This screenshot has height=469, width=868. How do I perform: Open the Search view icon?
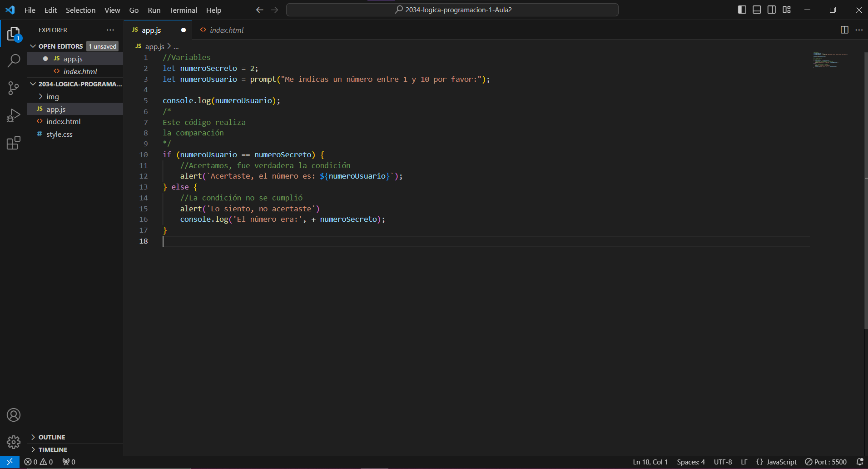14,60
